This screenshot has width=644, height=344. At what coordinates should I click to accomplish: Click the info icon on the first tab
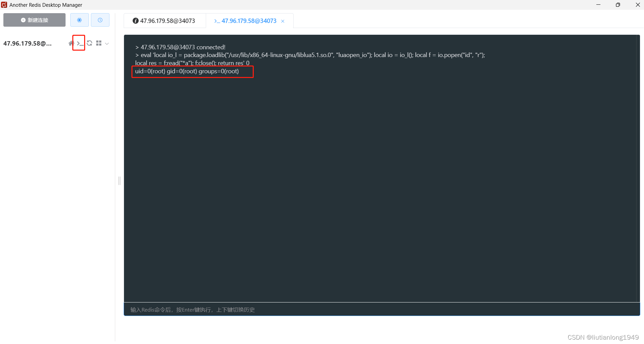point(135,21)
